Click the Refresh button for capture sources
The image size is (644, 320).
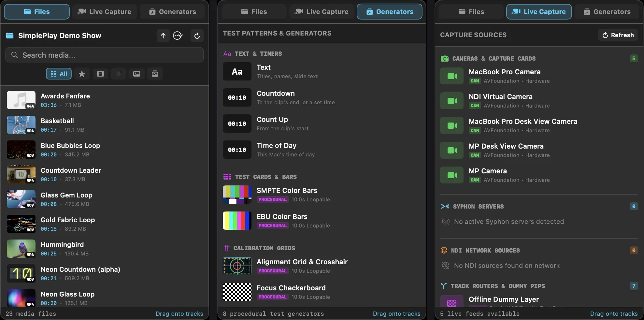point(618,35)
